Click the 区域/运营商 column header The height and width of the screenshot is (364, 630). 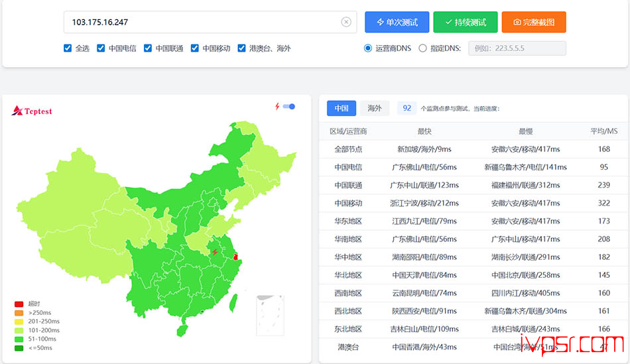pyautogui.click(x=348, y=131)
